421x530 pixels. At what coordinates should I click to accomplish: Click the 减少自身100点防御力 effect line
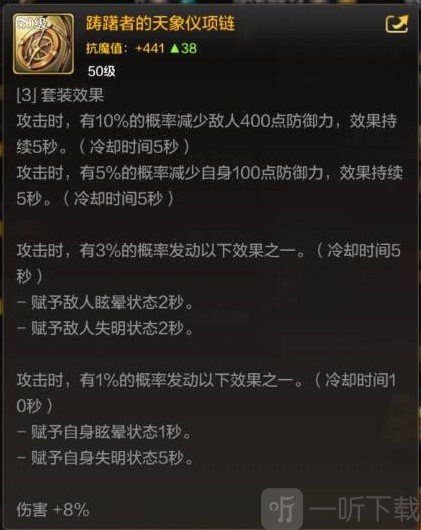pos(209,186)
